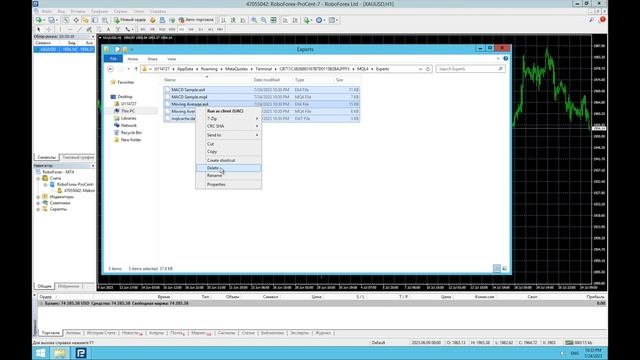The width and height of the screenshot is (640, 360).
Task: Toggle the Market Watch panel icon
Action: tap(66, 20)
